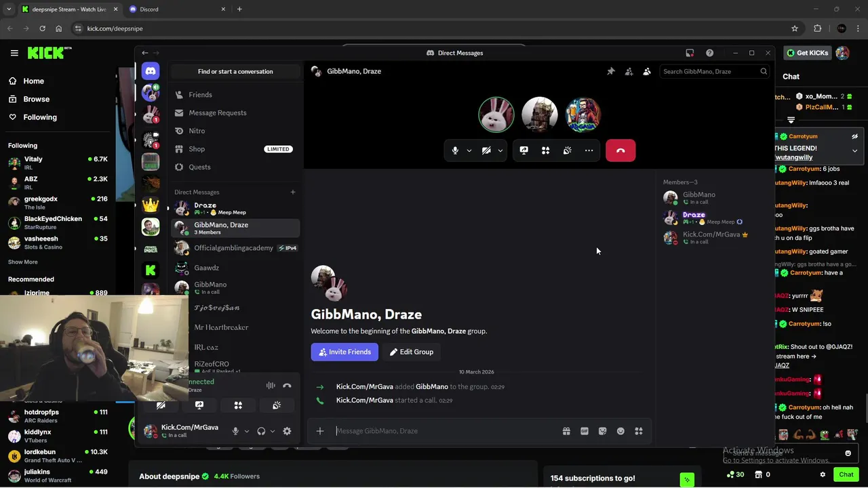Mute microphone in the user panel
868x488 pixels.
tap(235, 431)
